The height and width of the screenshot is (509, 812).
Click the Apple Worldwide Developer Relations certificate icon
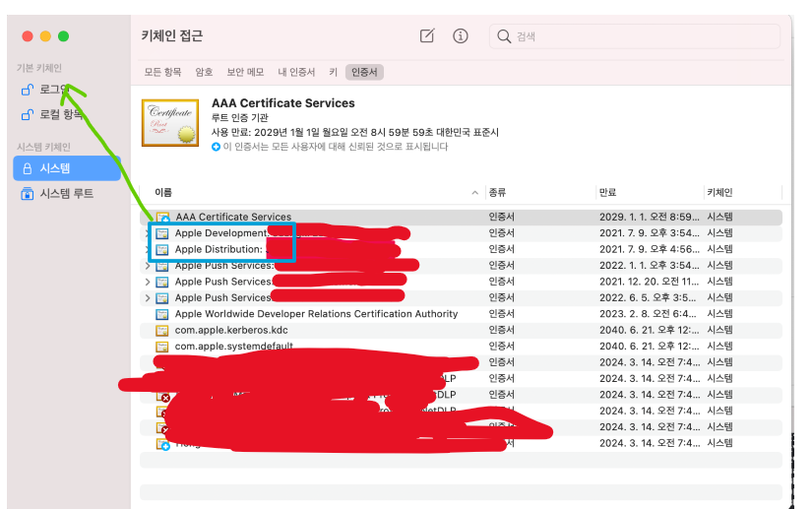coord(162,314)
